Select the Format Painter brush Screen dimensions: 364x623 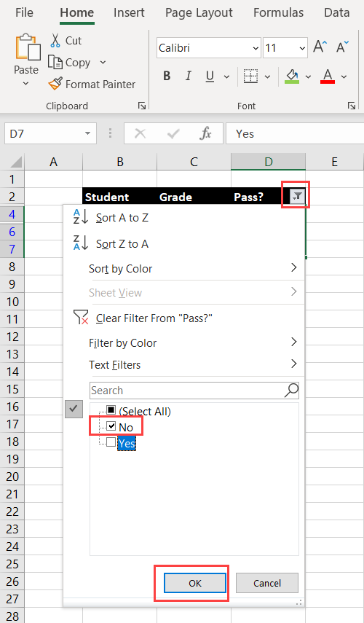click(x=55, y=84)
